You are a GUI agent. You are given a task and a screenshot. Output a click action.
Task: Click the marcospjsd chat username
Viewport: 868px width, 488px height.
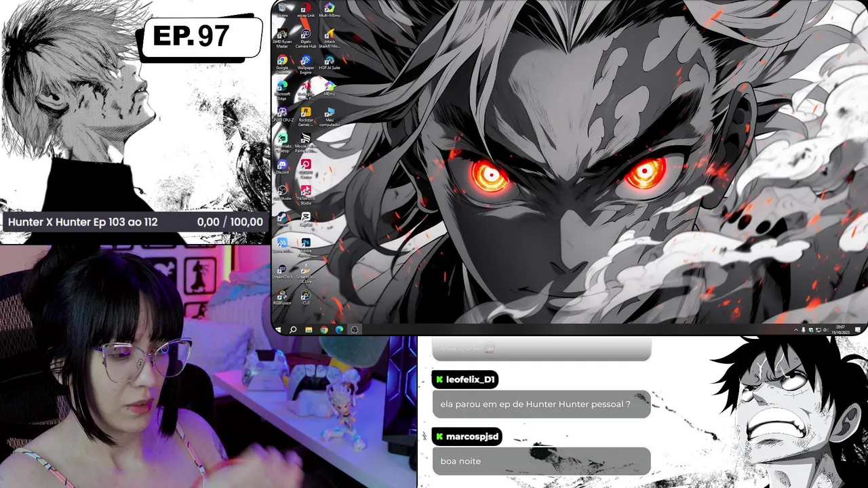coord(472,436)
